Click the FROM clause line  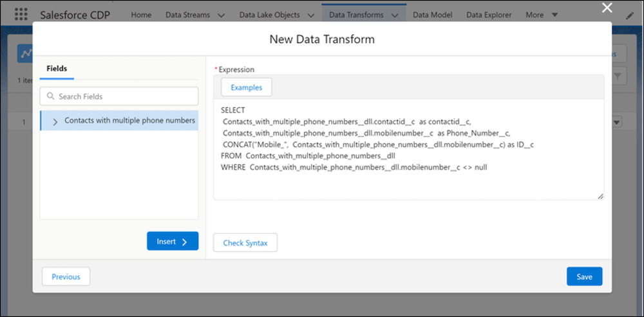coord(308,156)
